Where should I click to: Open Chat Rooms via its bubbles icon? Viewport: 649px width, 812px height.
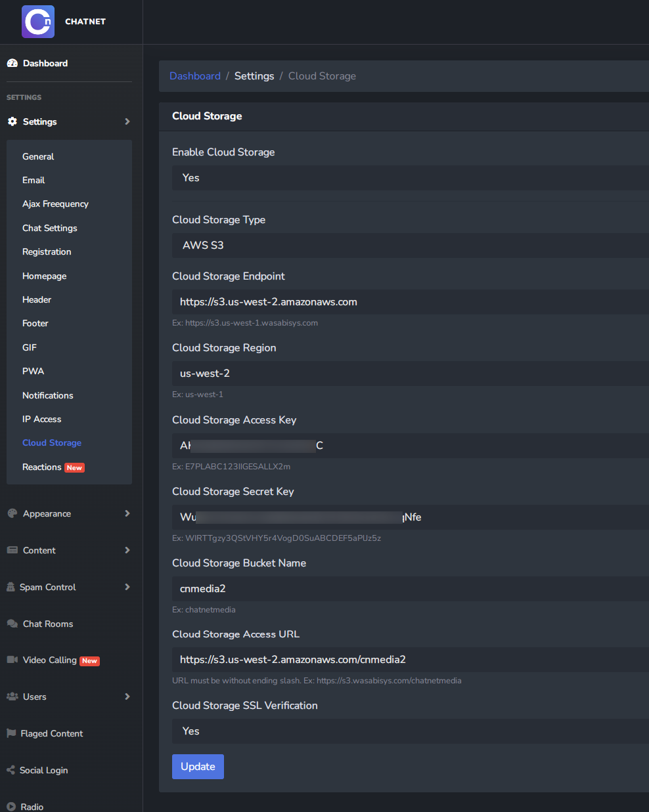tap(12, 624)
